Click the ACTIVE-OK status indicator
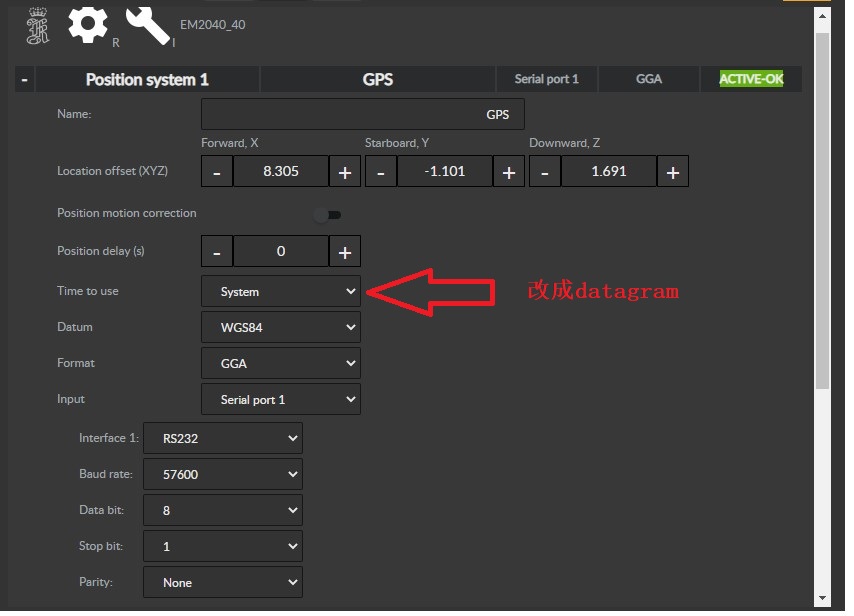Viewport: 854px width, 616px height. [x=751, y=80]
